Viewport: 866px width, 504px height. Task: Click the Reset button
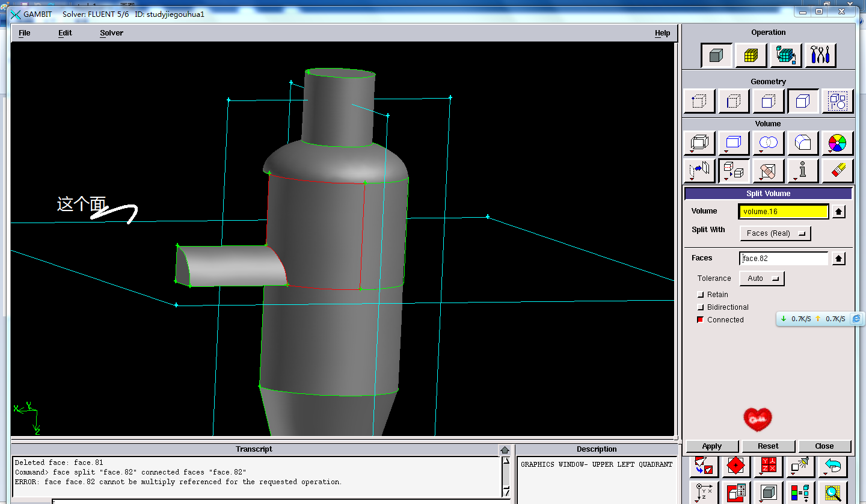pyautogui.click(x=768, y=446)
